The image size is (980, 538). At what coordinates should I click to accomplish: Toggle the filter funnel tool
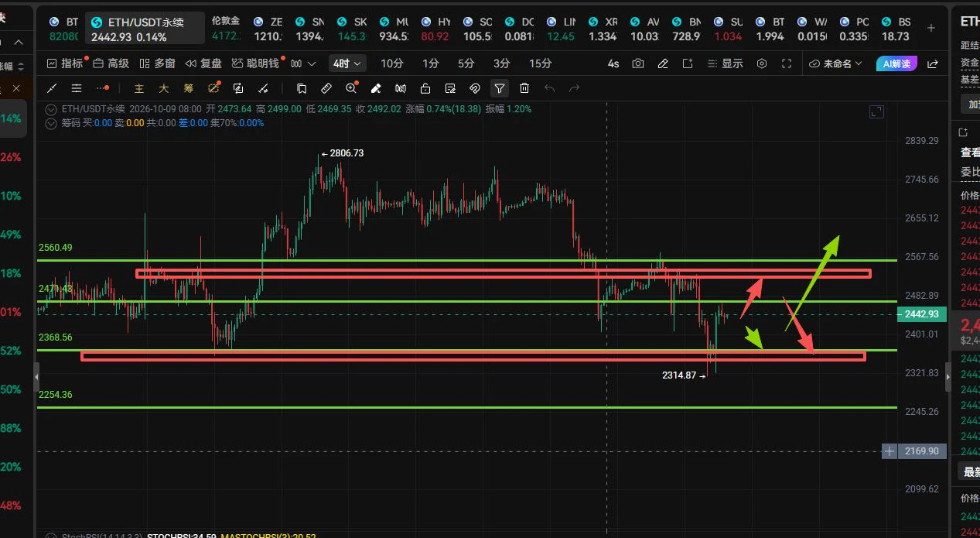(500, 88)
